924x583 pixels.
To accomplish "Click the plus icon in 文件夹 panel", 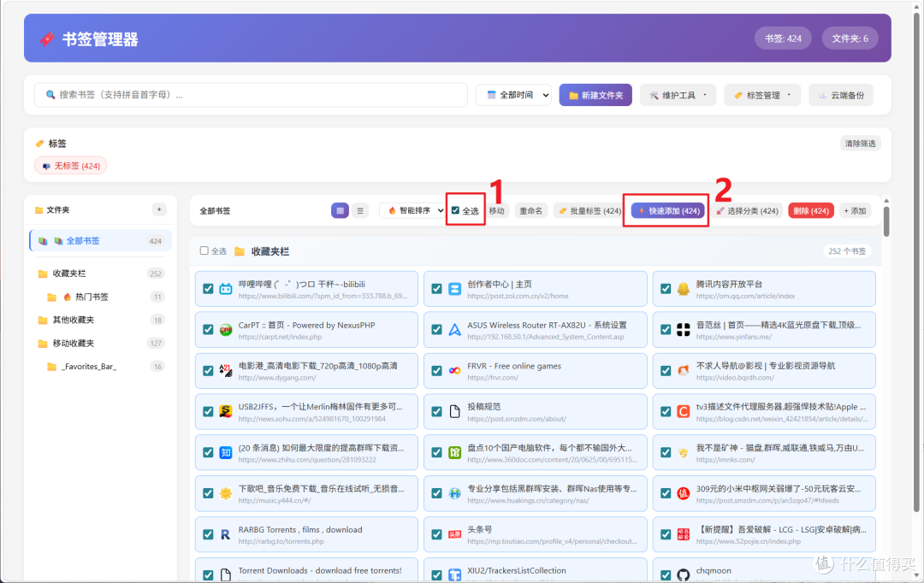I will (159, 209).
